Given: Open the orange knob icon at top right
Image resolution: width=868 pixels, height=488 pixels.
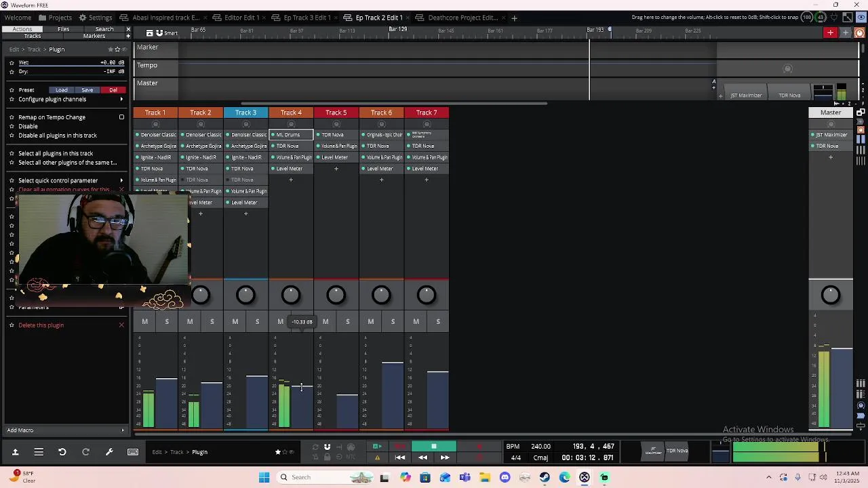Looking at the screenshot, I should [x=860, y=33].
